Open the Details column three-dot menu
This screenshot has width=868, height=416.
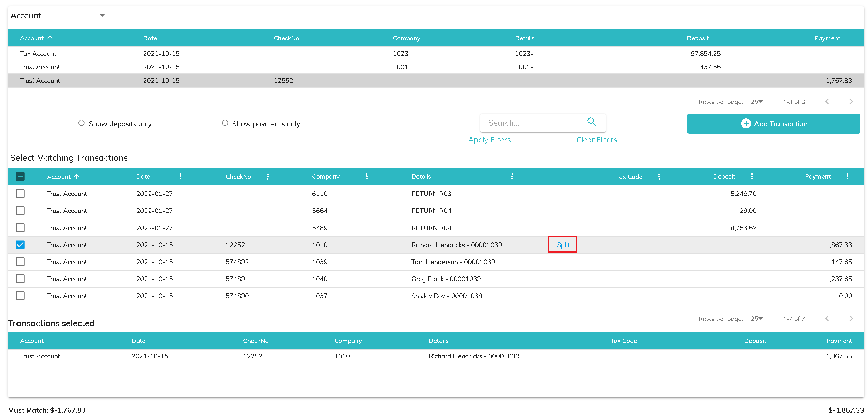coord(512,176)
